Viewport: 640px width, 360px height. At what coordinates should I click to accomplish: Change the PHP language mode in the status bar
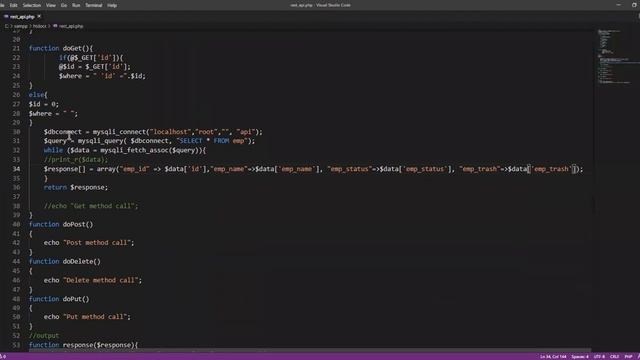628,357
